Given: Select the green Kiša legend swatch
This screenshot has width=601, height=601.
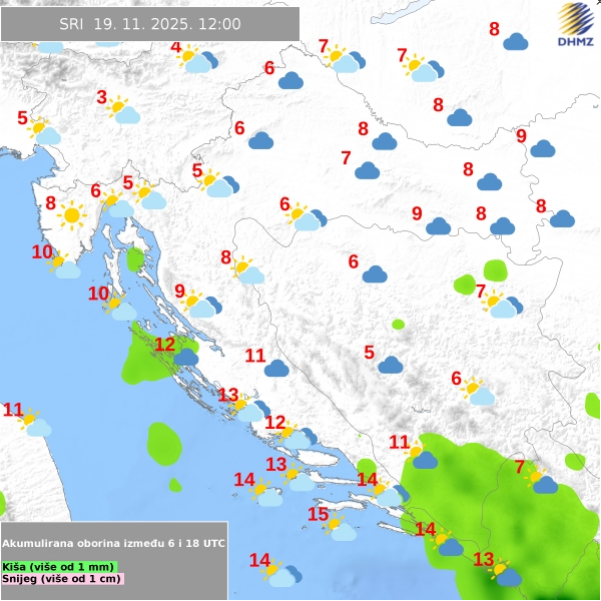Looking at the screenshot, I should 60,566.
